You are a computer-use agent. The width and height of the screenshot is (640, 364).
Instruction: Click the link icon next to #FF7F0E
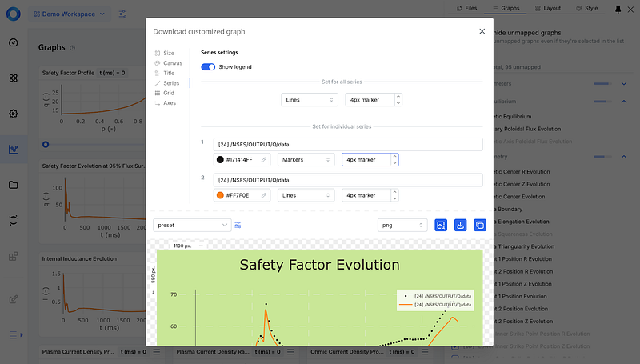264,195
